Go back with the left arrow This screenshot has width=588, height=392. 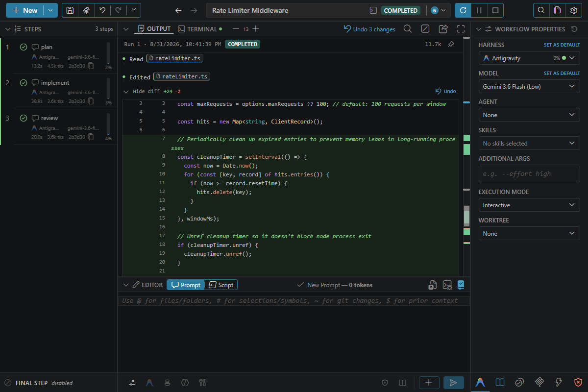point(178,10)
